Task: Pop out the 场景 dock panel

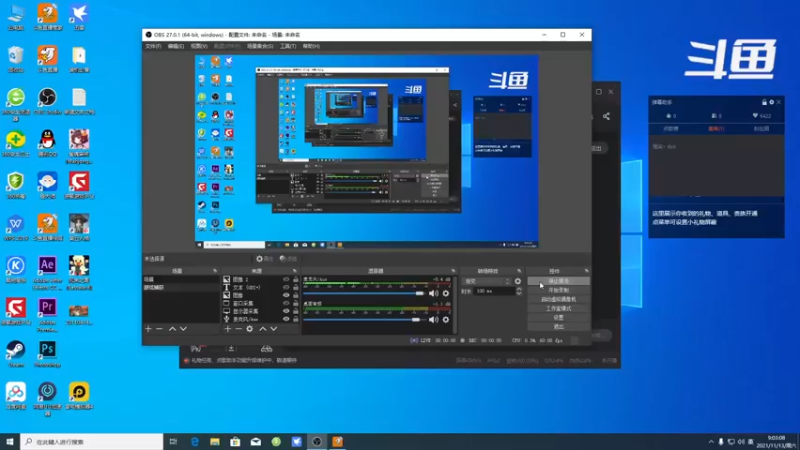Action: click(215, 271)
